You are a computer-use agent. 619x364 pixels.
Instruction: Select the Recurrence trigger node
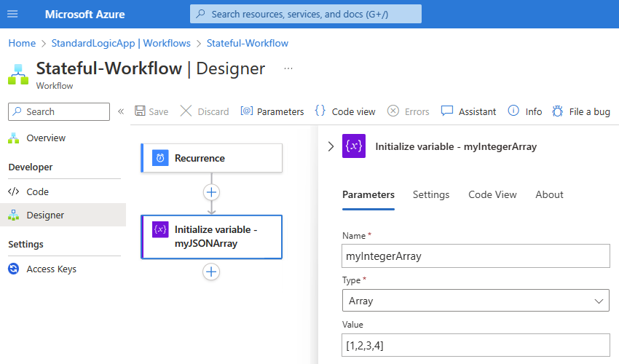pos(211,158)
